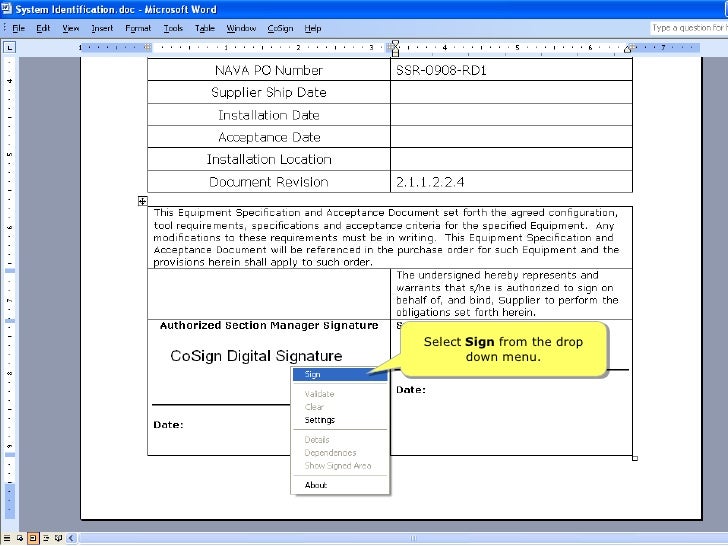Click the Type a question for help box
Viewport: 728px width, 546px height.
[x=689, y=28]
